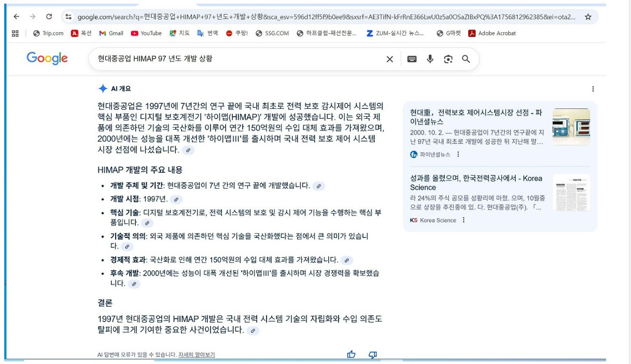Search by image with the lens icon
The image size is (631, 364).
coord(448,59)
